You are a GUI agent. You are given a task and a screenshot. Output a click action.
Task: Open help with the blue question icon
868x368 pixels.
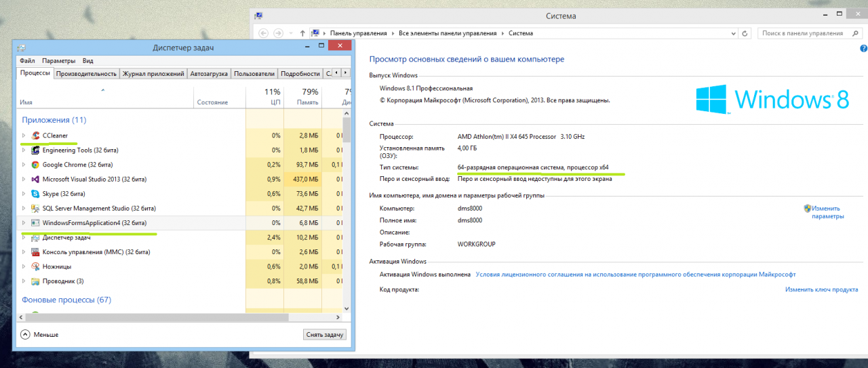tap(863, 49)
